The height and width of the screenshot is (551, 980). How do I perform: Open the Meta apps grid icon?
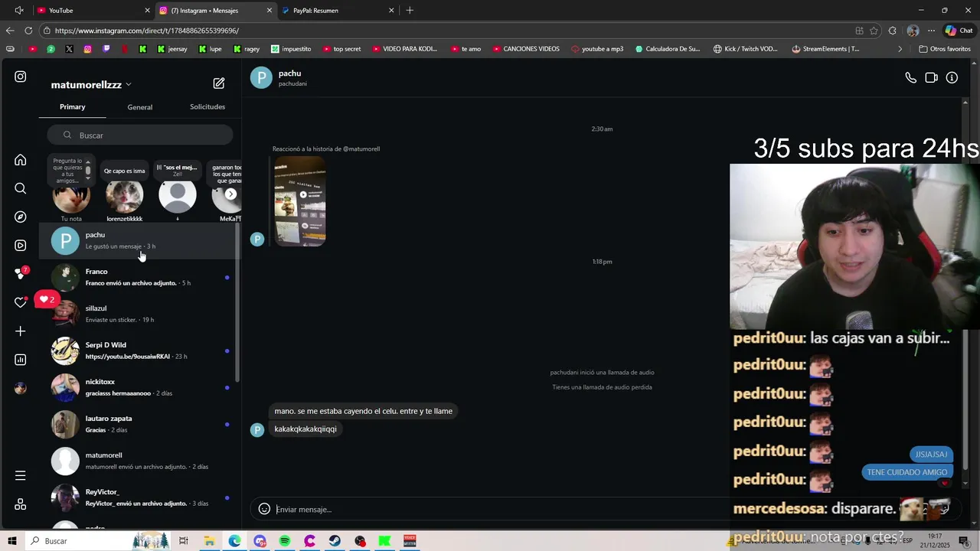[21, 504]
